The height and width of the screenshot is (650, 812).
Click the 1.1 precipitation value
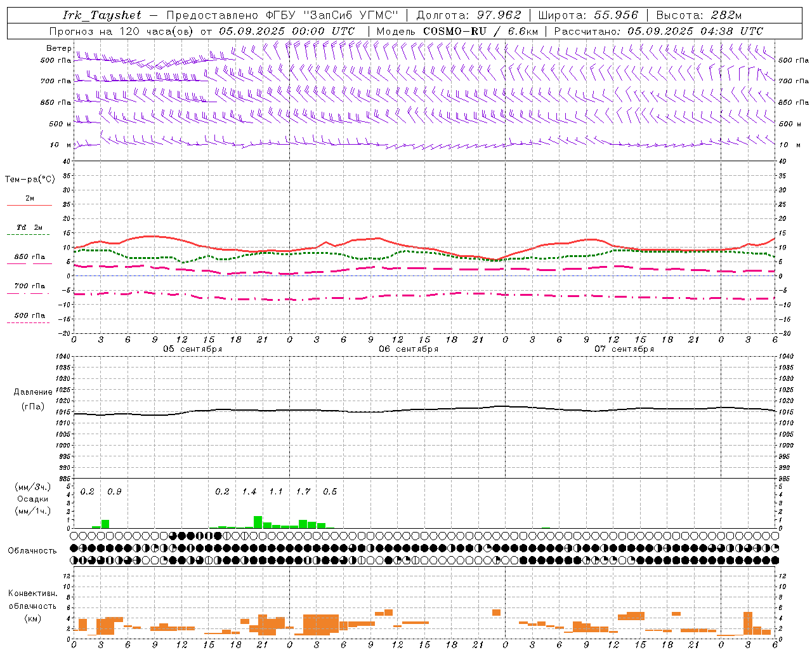[x=276, y=491]
